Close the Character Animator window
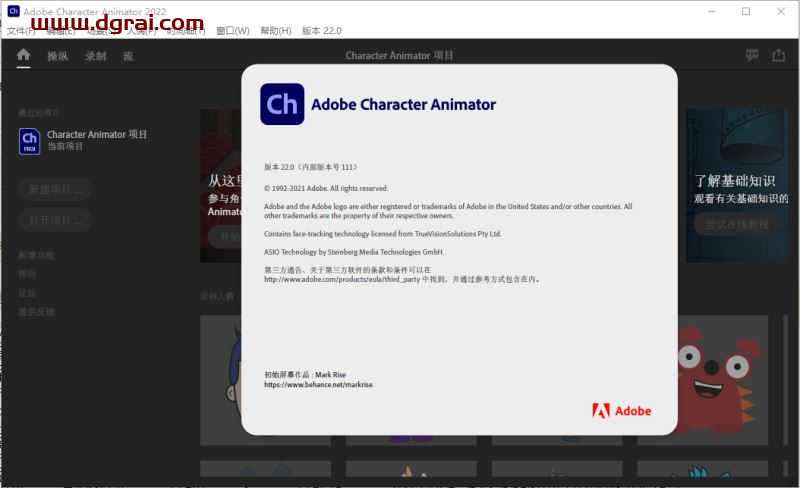The height and width of the screenshot is (488, 800). click(781, 11)
